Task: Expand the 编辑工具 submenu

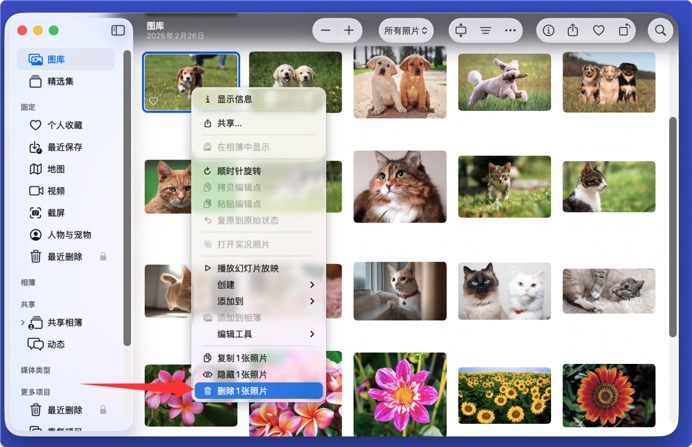Action: coord(259,334)
